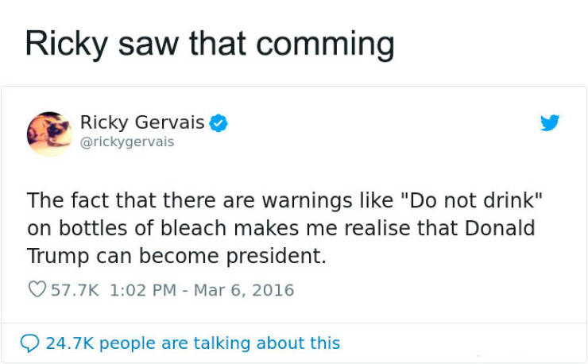Click the Twitter bird logo

point(550,122)
